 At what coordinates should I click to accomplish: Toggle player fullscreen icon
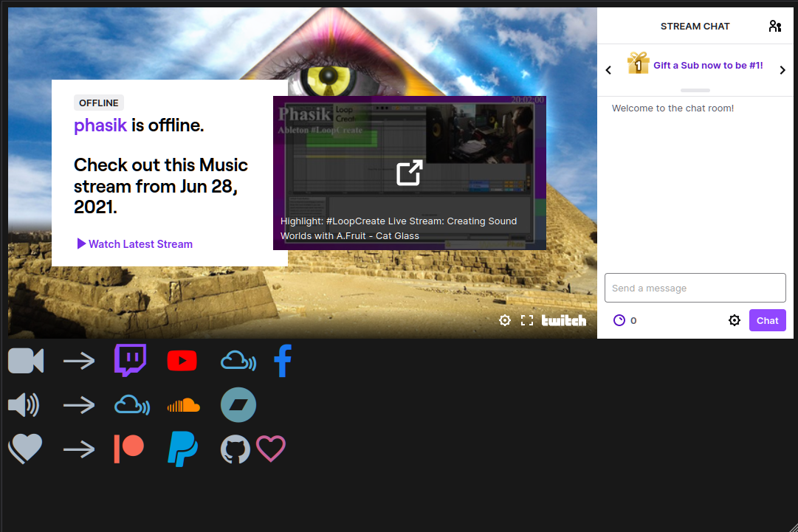tap(527, 320)
